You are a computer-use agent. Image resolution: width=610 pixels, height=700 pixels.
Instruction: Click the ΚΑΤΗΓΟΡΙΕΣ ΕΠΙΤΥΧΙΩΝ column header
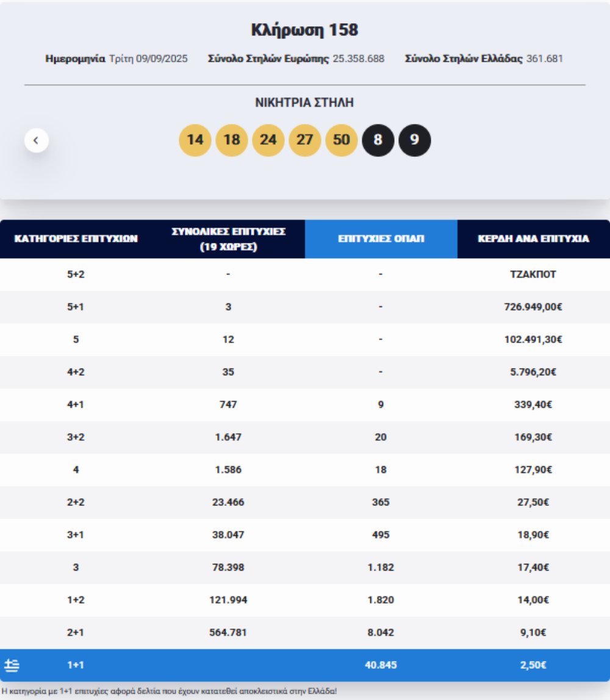tap(76, 239)
